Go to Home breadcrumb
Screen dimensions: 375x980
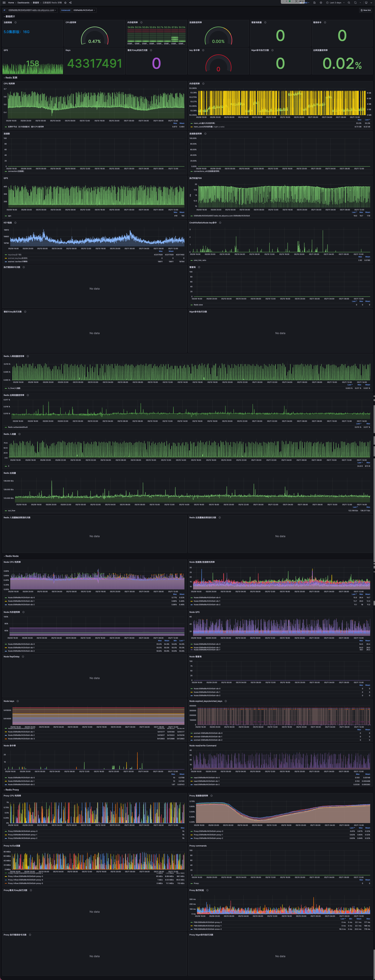(x=11, y=3)
